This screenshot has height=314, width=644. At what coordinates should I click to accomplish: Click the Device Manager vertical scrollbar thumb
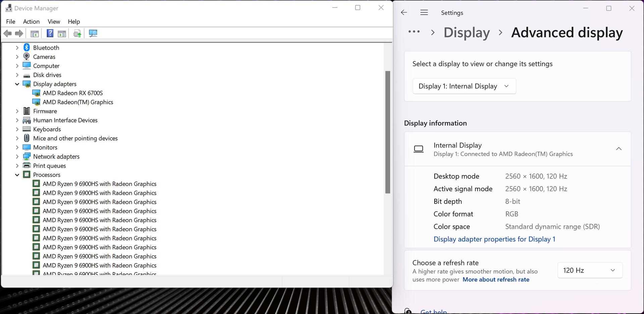coord(388,132)
